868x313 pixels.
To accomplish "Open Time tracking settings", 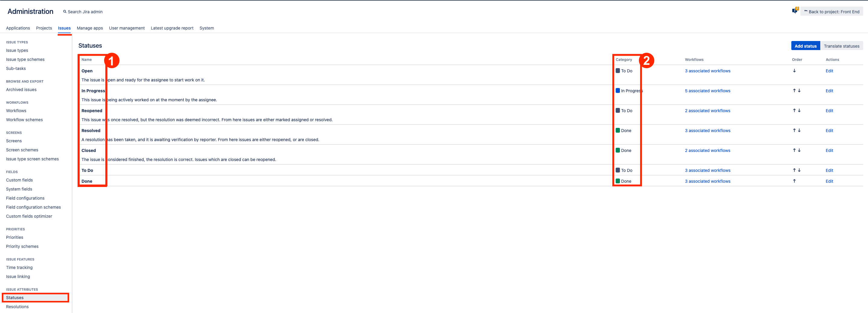I will (19, 267).
